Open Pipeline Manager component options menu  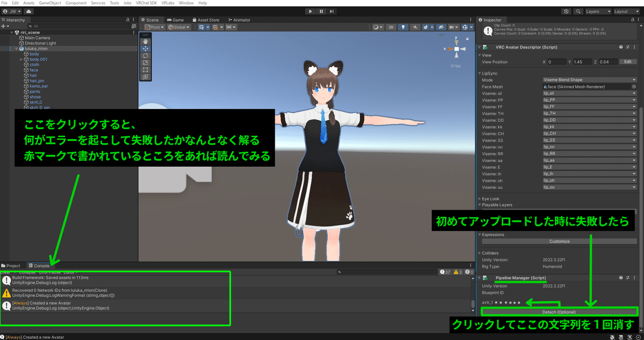point(634,278)
